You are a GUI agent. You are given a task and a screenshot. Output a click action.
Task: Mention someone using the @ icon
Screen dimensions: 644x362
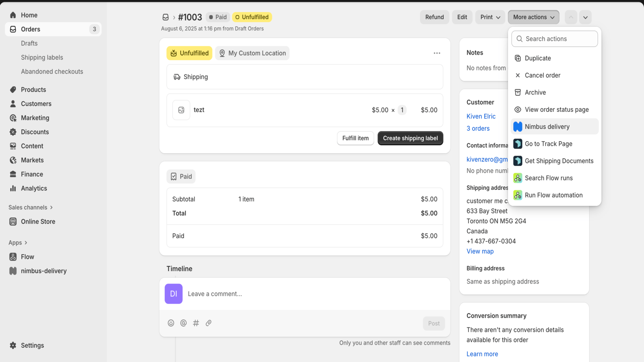coord(184,323)
